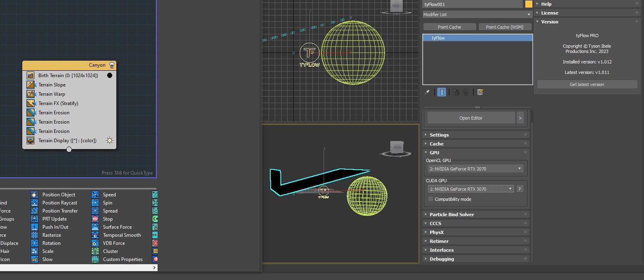Click the Get latest version button

[x=587, y=84]
